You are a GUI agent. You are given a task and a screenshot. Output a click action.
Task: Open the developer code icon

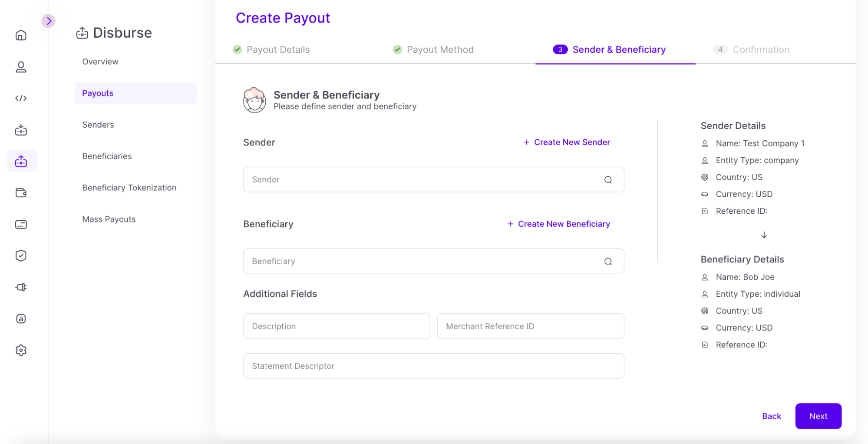click(21, 98)
